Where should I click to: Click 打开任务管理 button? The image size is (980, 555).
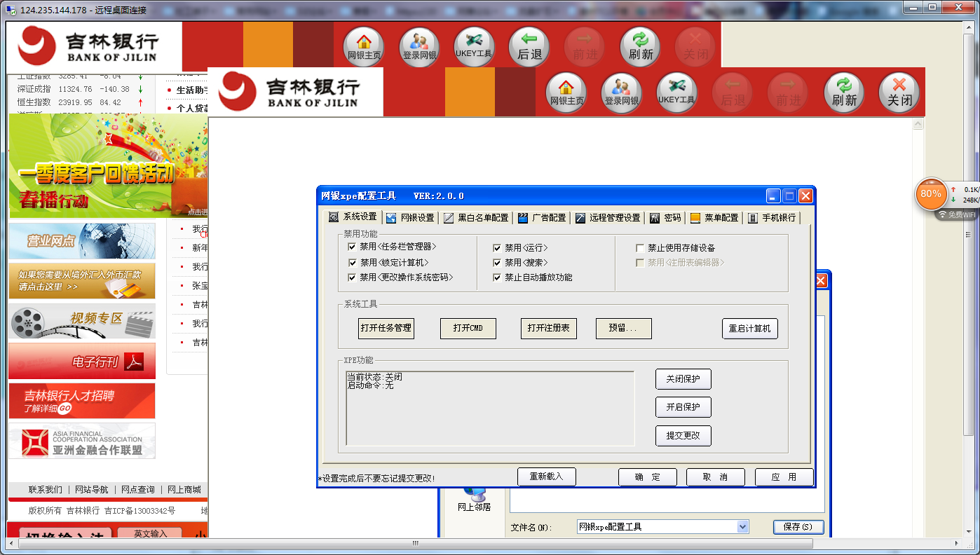386,328
